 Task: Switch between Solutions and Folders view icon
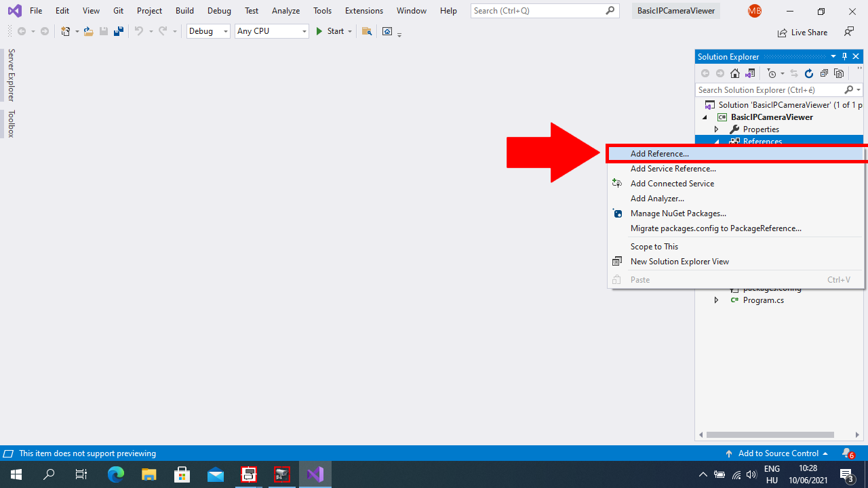pos(750,73)
